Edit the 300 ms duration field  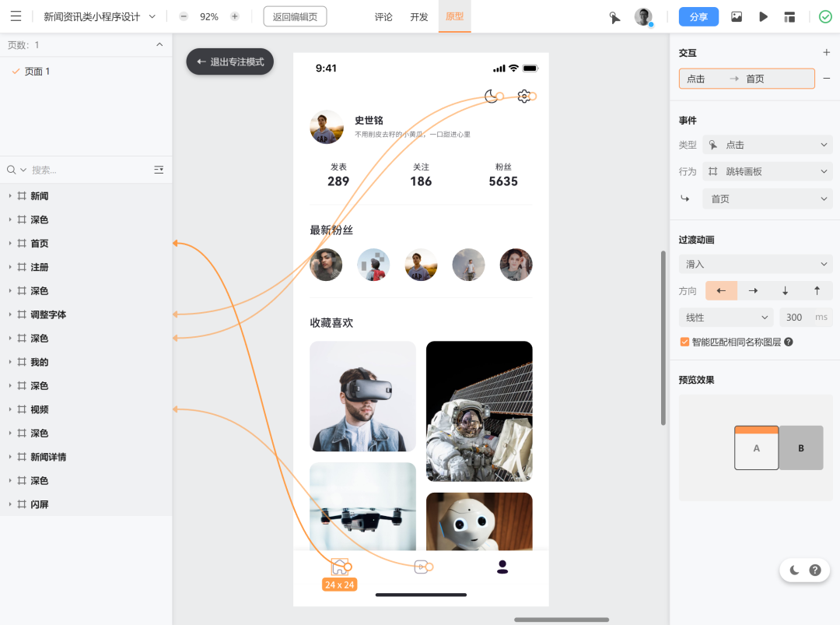click(x=806, y=318)
